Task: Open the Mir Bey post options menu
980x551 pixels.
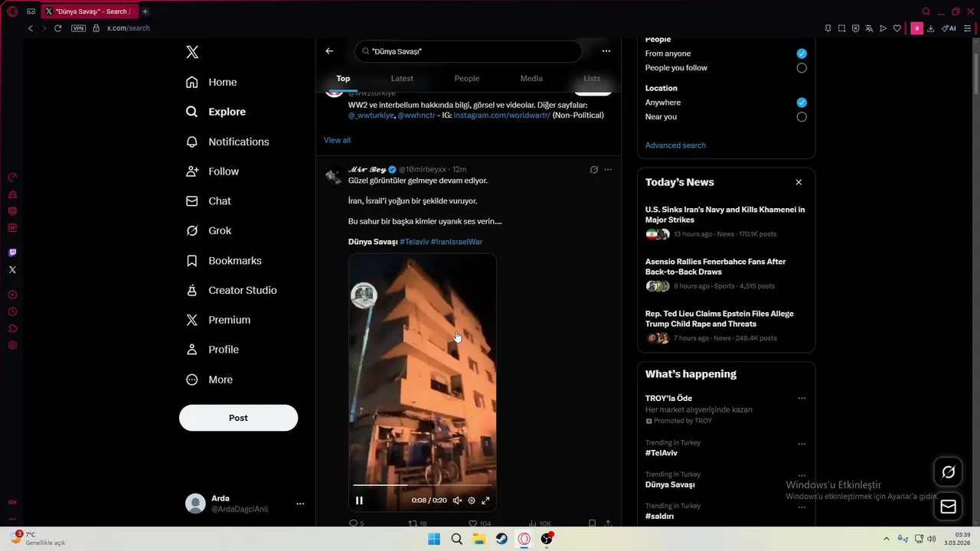Action: pos(608,169)
